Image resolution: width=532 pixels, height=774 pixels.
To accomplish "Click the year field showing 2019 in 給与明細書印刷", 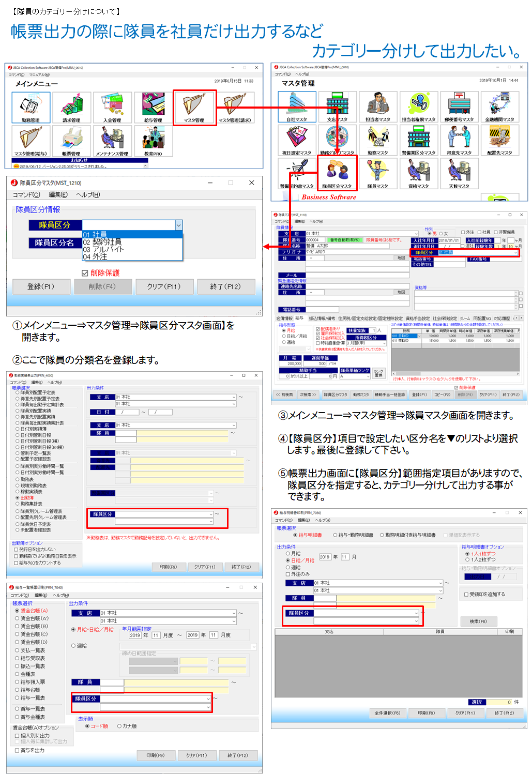I will pos(325,557).
